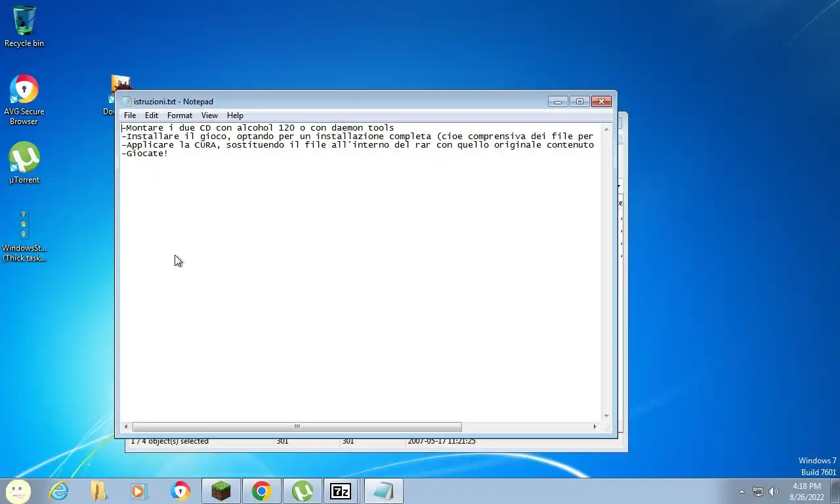Open the File menu in Notepad
Screen dimensions: 840x504
point(130,115)
